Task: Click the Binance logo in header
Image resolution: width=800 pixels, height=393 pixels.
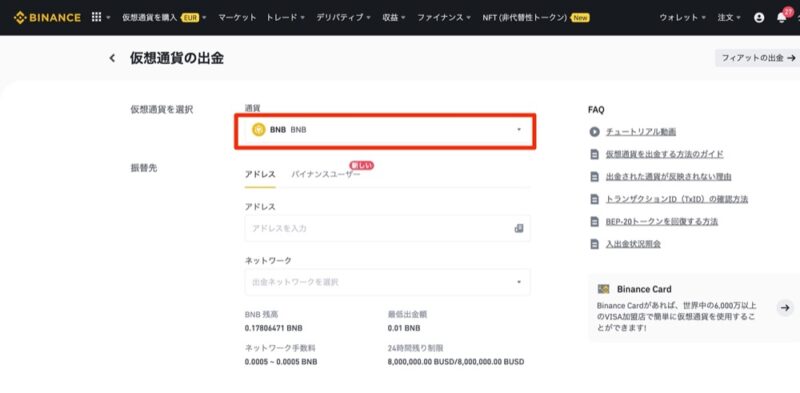Action: pyautogui.click(x=47, y=17)
